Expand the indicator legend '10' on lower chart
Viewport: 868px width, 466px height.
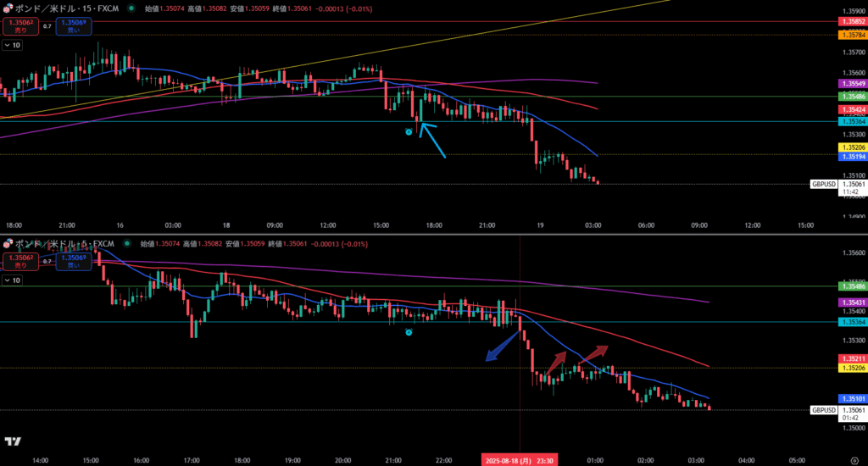(x=12, y=280)
